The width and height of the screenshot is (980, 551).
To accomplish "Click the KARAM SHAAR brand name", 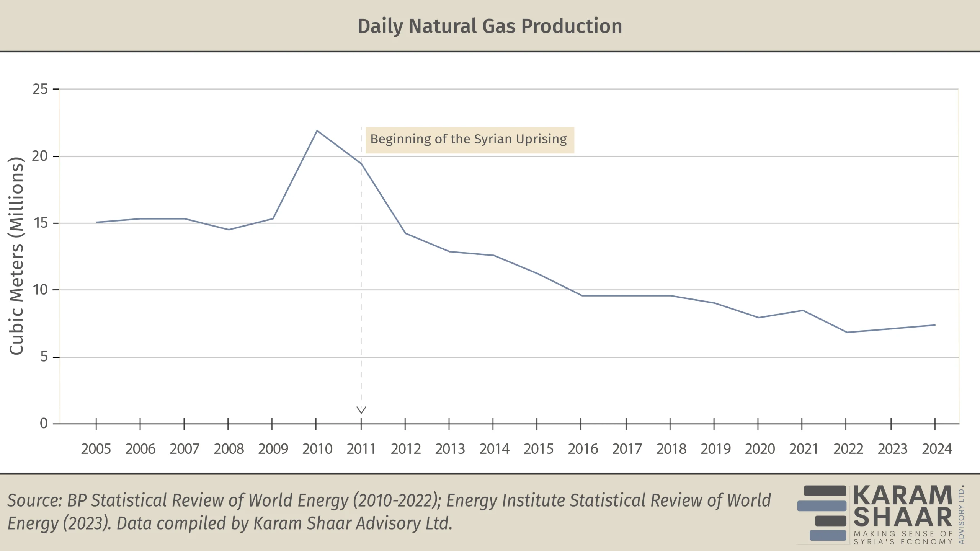I will click(x=903, y=506).
